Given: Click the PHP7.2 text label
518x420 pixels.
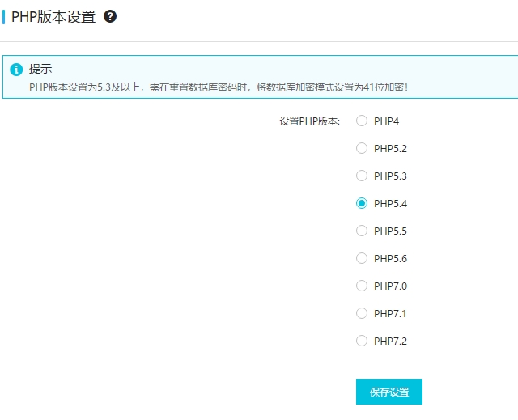Looking at the screenshot, I should 390,341.
